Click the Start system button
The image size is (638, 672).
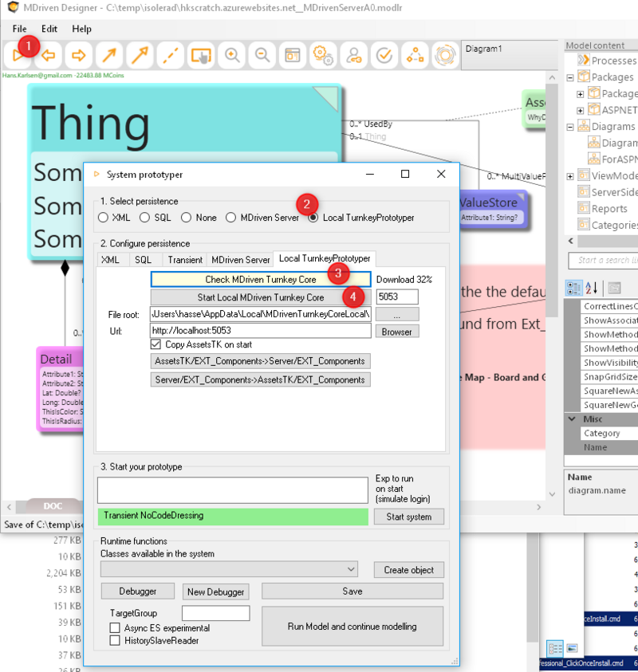pos(409,517)
